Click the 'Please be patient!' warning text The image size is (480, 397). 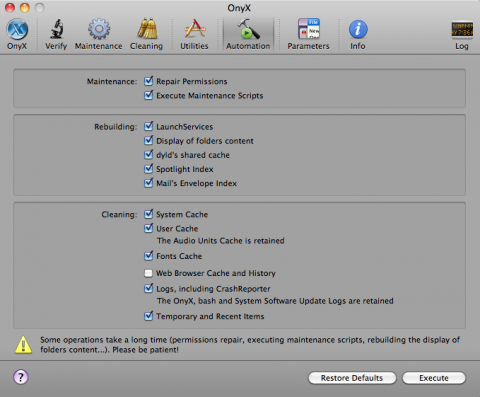tap(145, 350)
